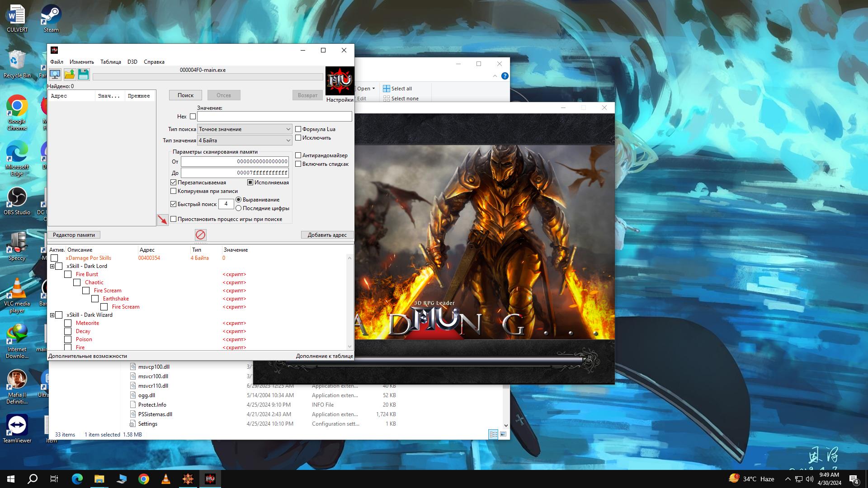The image size is (868, 488).
Task: Enable the Формула Lua checkbox
Action: pos(298,129)
